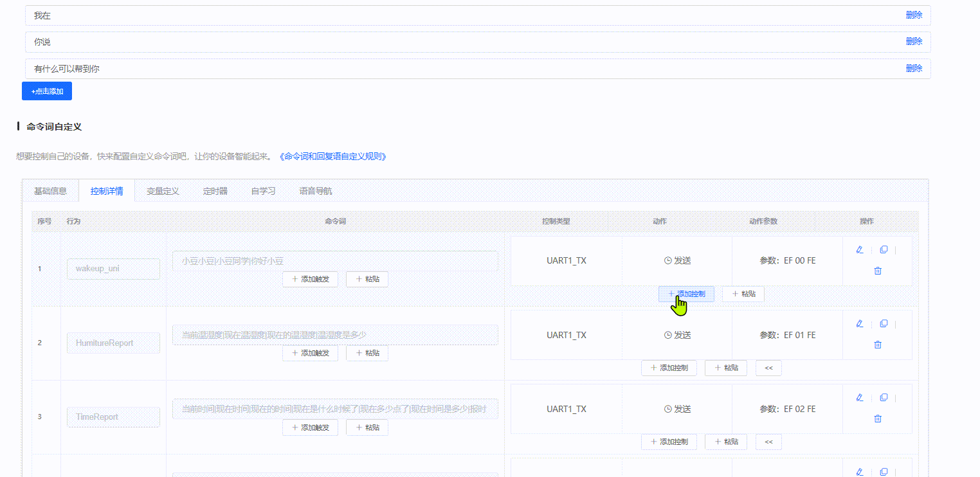Click UART1_TX in the HumitureReport row
This screenshot has height=477, width=980.
click(x=567, y=335)
